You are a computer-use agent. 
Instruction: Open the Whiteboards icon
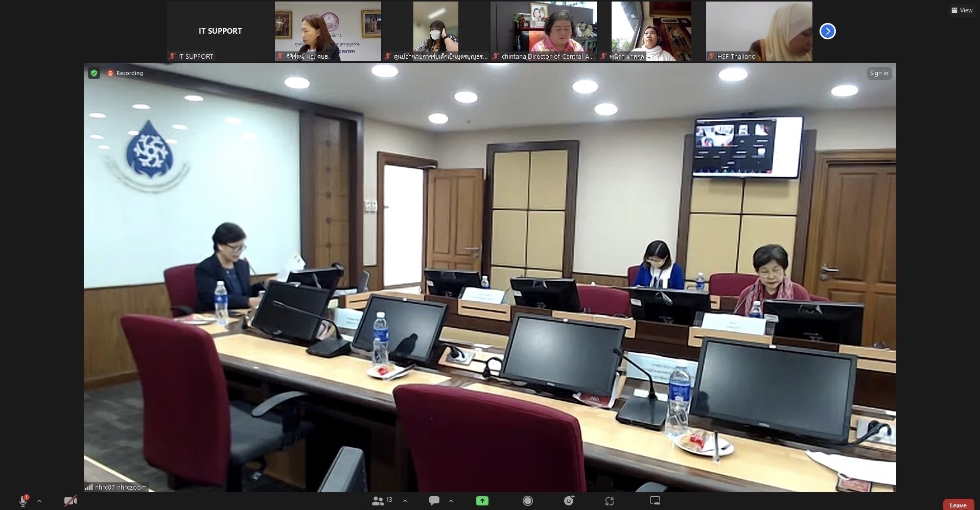[x=655, y=501]
